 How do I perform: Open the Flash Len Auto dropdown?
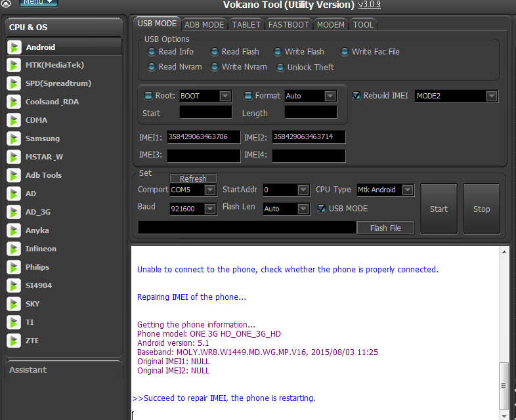coord(303,209)
